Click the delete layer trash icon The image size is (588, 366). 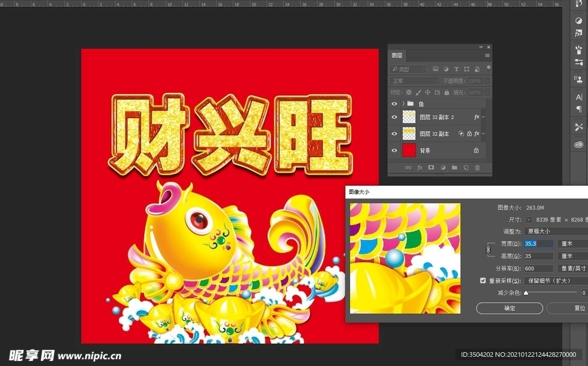tap(477, 168)
